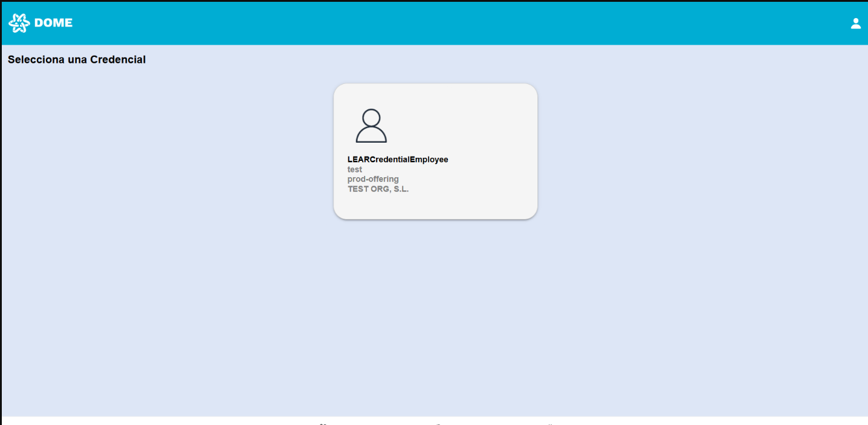This screenshot has height=425, width=868.
Task: Open the user account icon in header
Action: 855,24
